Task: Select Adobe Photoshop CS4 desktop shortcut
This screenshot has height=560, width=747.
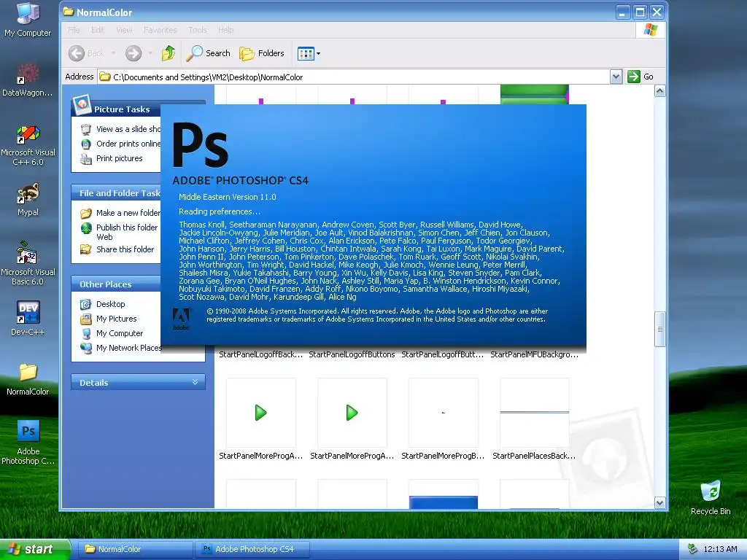Action: pyautogui.click(x=28, y=442)
